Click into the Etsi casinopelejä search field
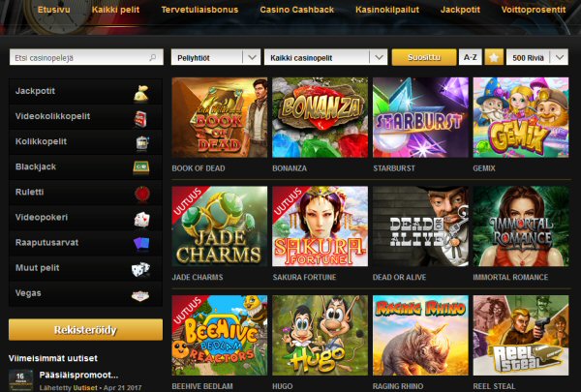The image size is (581, 392). pyautogui.click(x=86, y=57)
